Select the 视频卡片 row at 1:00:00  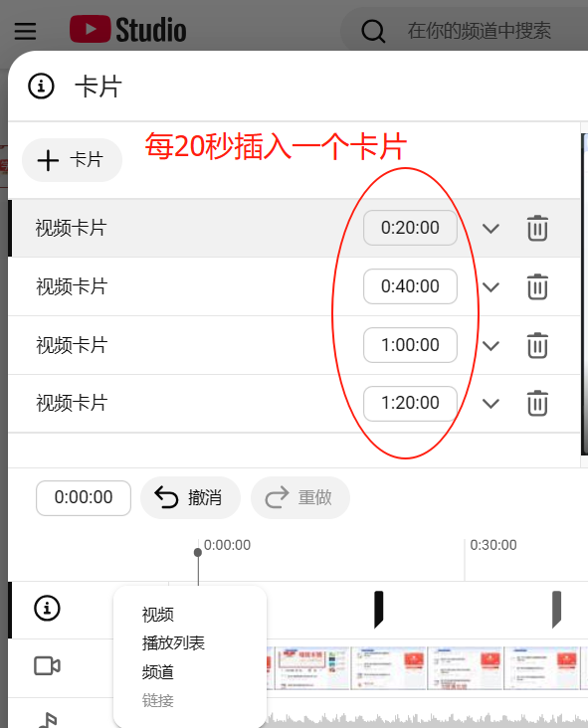294,345
